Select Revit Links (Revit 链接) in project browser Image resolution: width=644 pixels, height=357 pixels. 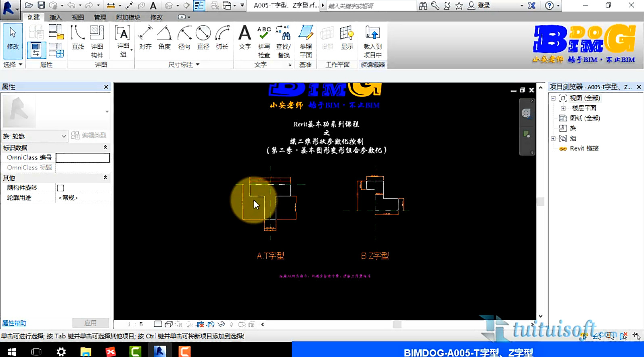pyautogui.click(x=584, y=148)
